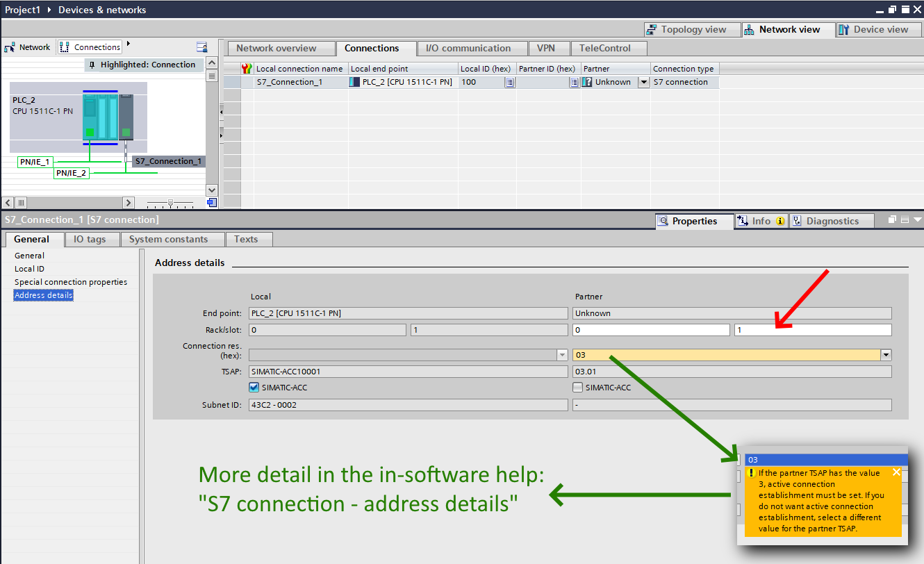The width and height of the screenshot is (924, 564).
Task: Open the Partner dropdown showing Unknown
Action: [643, 82]
